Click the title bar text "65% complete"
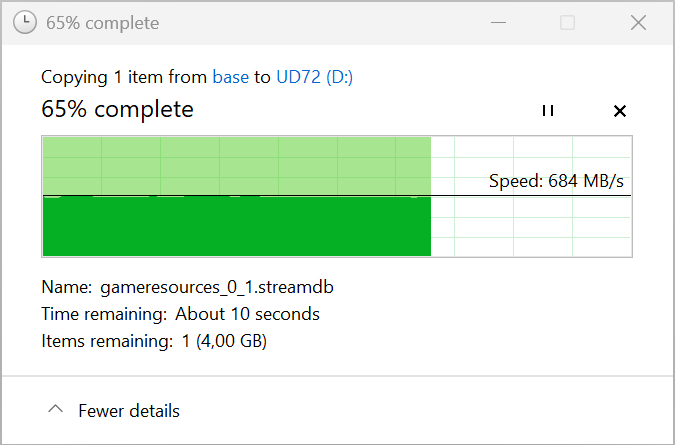Image resolution: width=675 pixels, height=445 pixels. [x=102, y=23]
